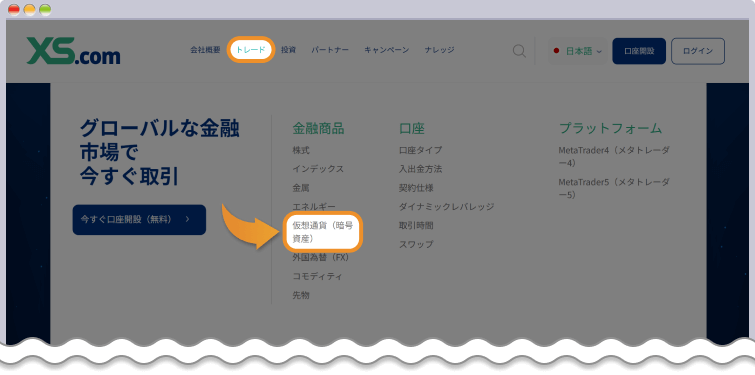Open the トレード menu
The width and height of the screenshot is (755, 375).
click(x=251, y=50)
